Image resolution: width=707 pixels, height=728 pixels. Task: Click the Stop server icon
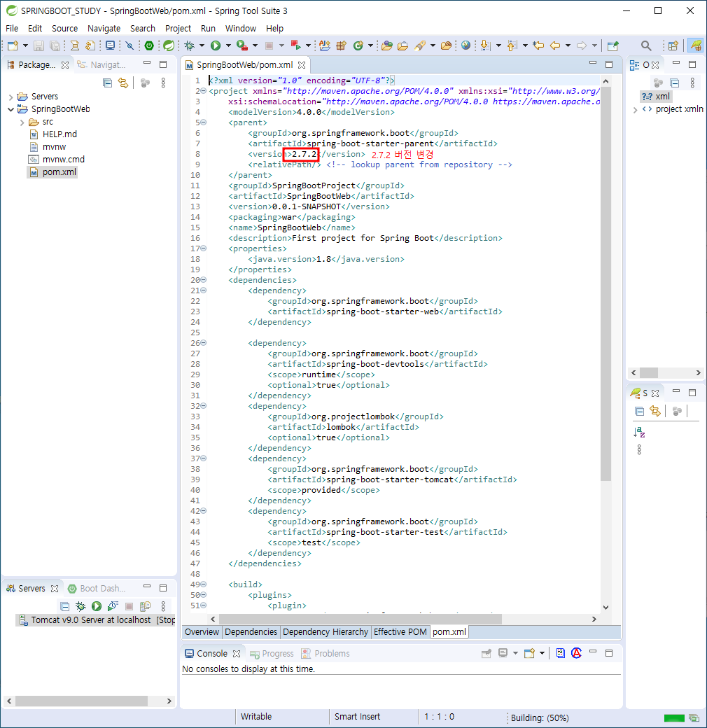pyautogui.click(x=129, y=606)
